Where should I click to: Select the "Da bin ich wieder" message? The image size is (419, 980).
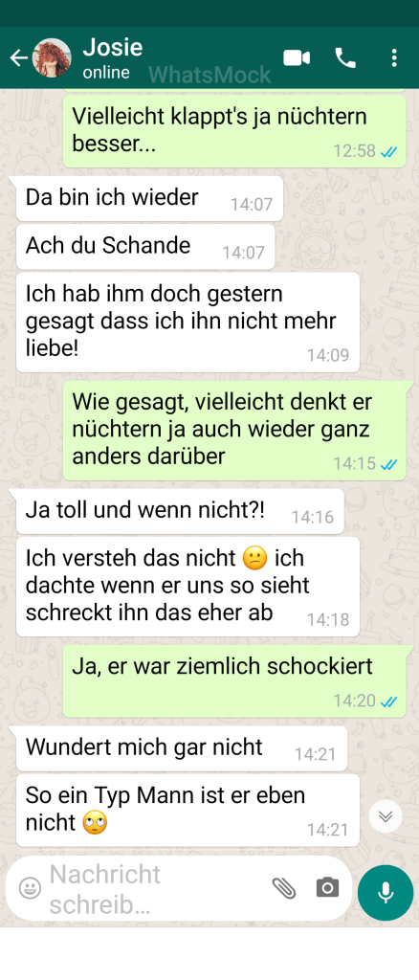pos(149,198)
